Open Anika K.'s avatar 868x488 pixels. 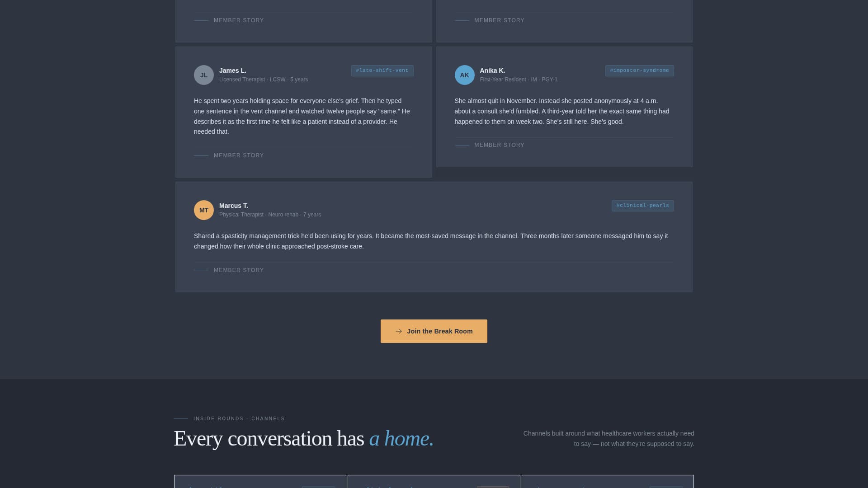pyautogui.click(x=464, y=75)
